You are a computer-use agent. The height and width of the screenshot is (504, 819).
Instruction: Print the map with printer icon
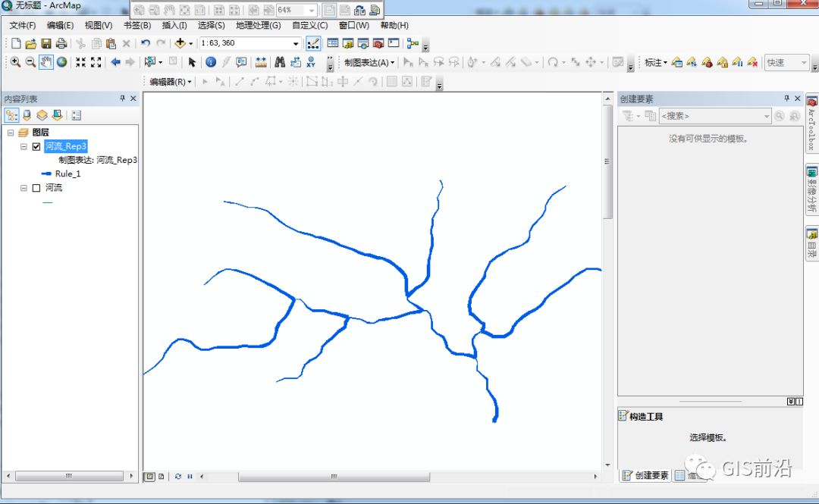point(61,43)
